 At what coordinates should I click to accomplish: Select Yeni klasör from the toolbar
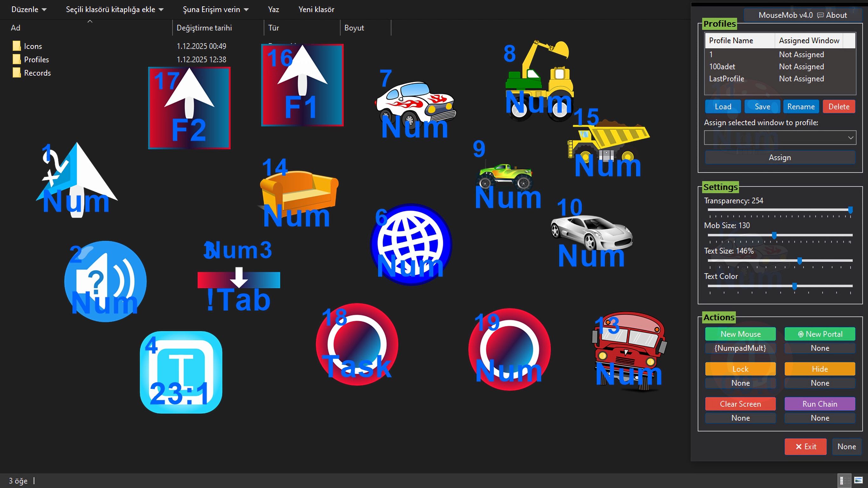316,10
